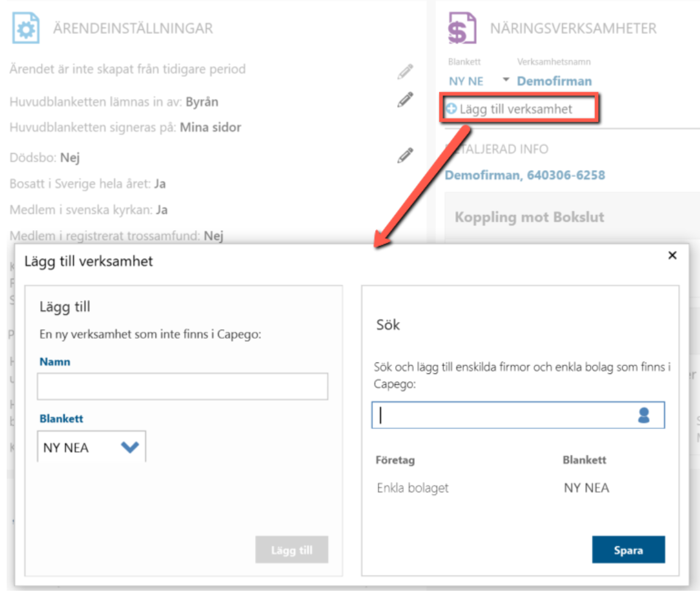Screen dimensions: 700x595
Task: Click the person icon in the search field
Action: [x=644, y=415]
